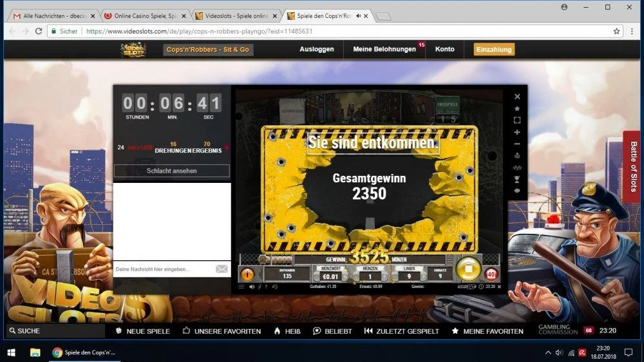Open the Windows notification center icon

point(628,352)
